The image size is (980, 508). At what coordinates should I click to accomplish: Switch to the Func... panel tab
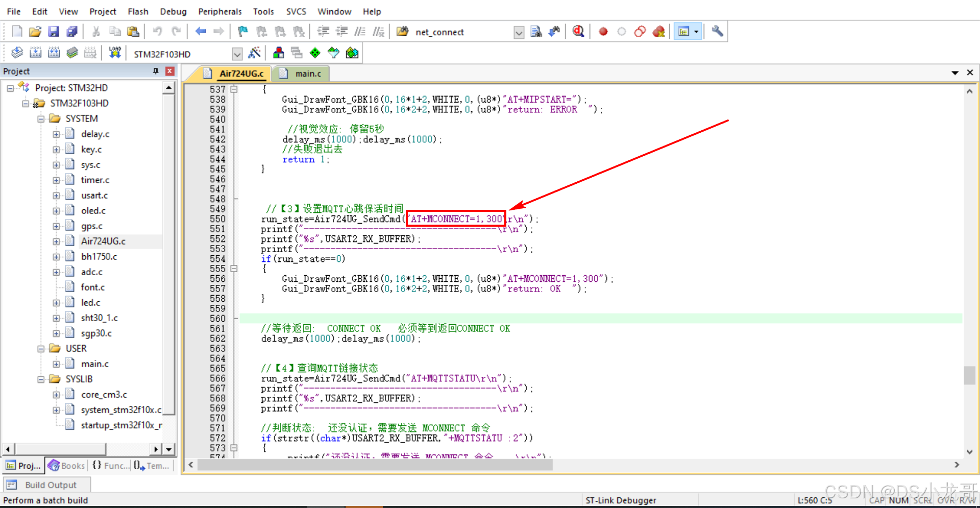(110, 466)
